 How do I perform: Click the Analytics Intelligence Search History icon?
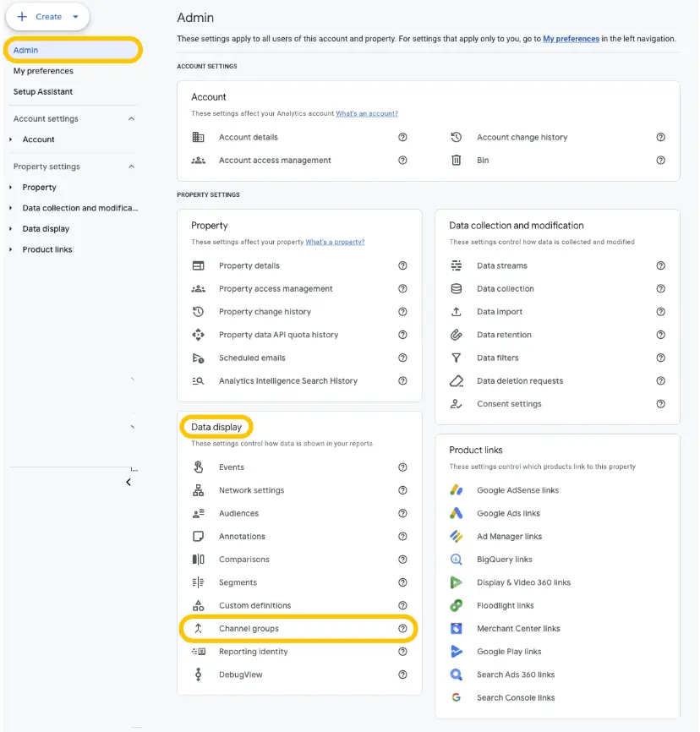pyautogui.click(x=198, y=381)
